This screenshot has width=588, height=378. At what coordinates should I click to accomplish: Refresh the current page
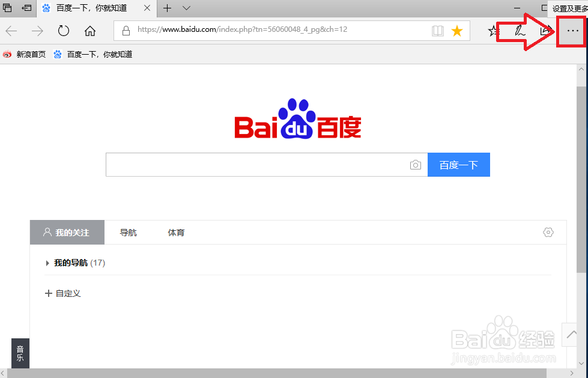tap(64, 31)
